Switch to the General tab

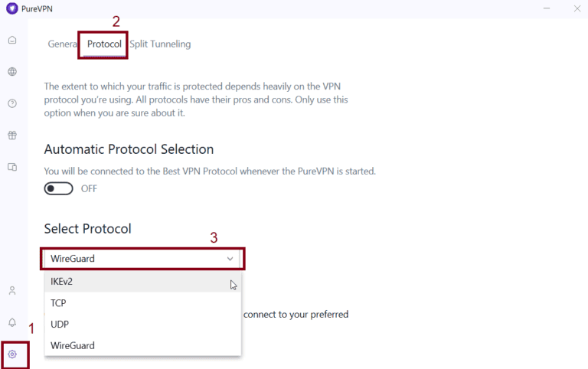tap(63, 44)
